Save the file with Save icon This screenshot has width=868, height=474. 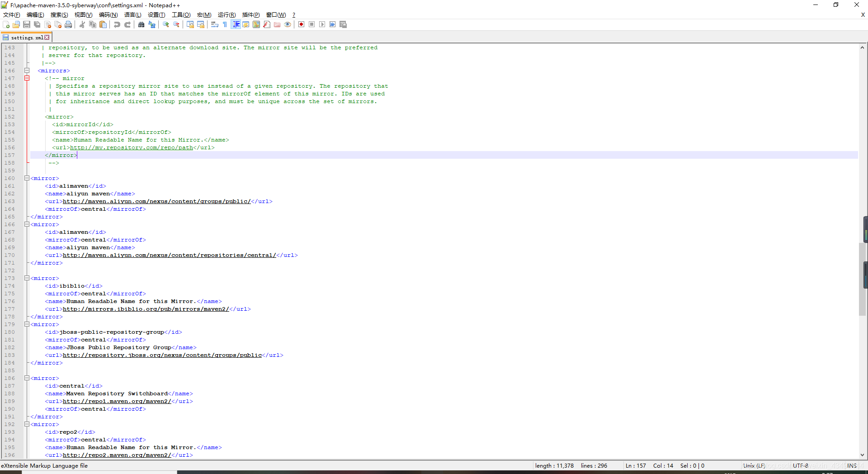click(27, 24)
